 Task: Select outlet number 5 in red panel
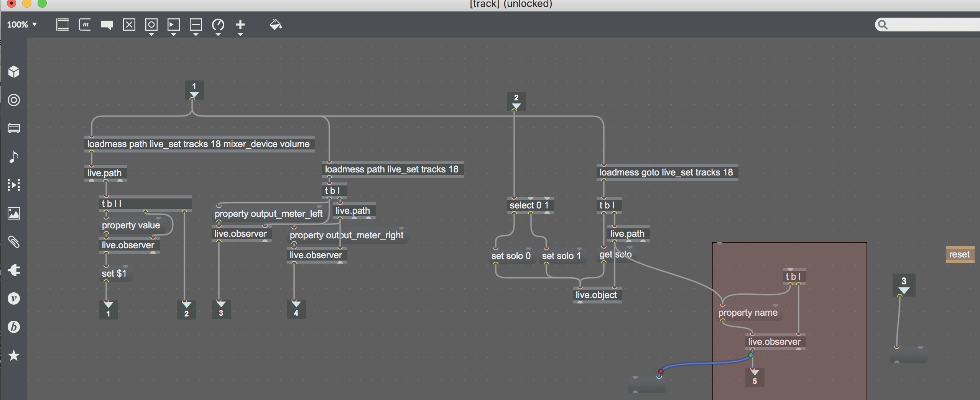click(755, 377)
